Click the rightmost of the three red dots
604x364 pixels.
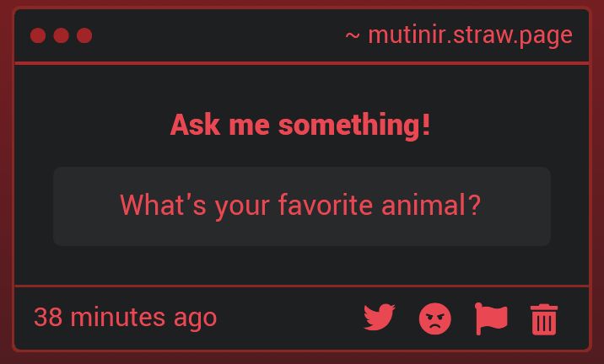click(84, 35)
